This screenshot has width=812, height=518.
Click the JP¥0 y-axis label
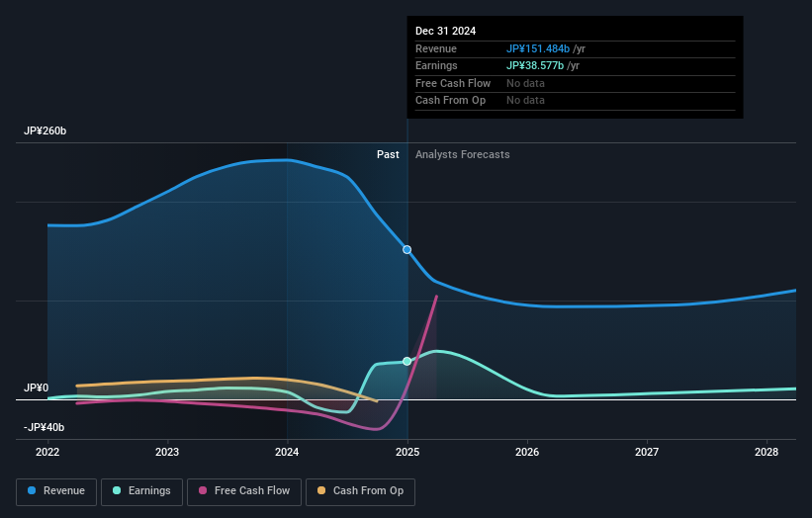coord(37,388)
